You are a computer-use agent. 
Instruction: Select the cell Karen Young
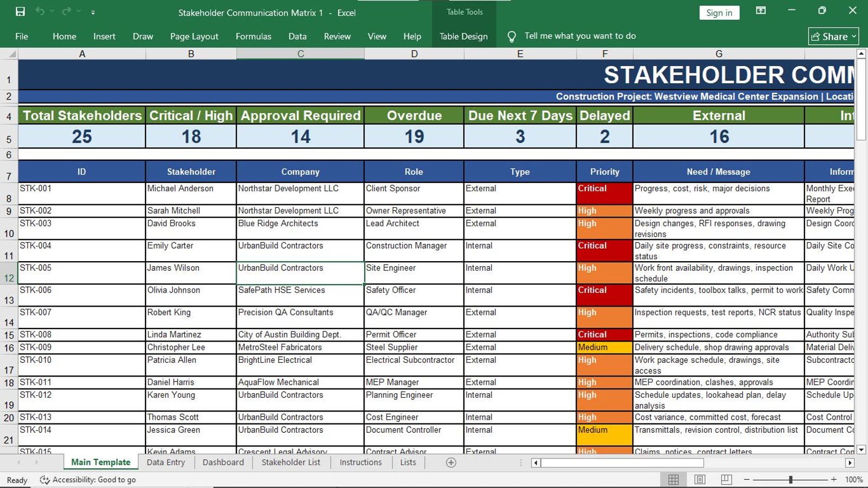(x=191, y=399)
